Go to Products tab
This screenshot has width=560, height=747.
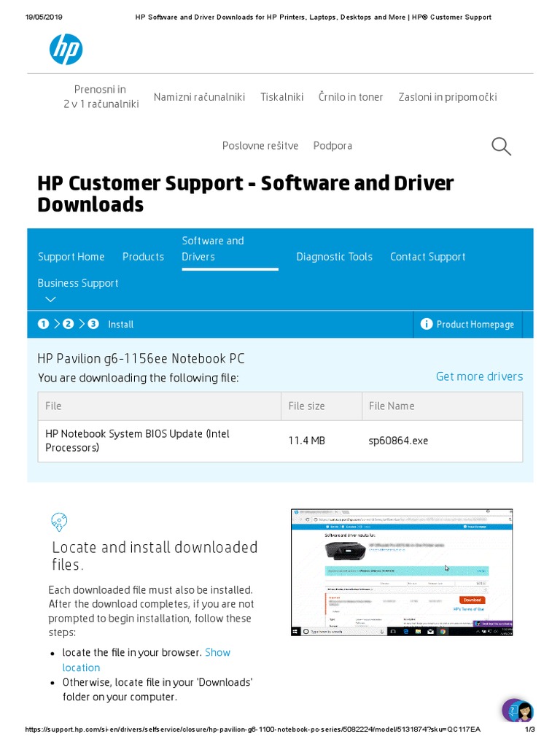(x=143, y=257)
